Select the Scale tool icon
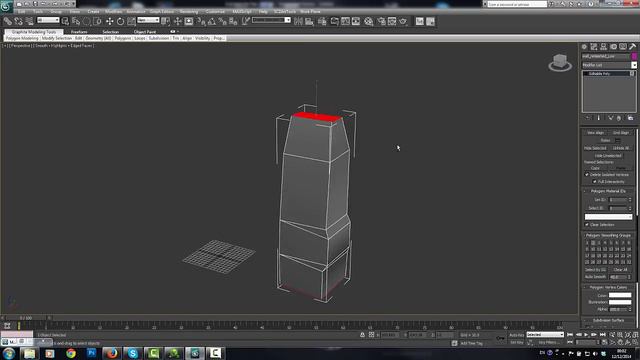 [x=131, y=21]
